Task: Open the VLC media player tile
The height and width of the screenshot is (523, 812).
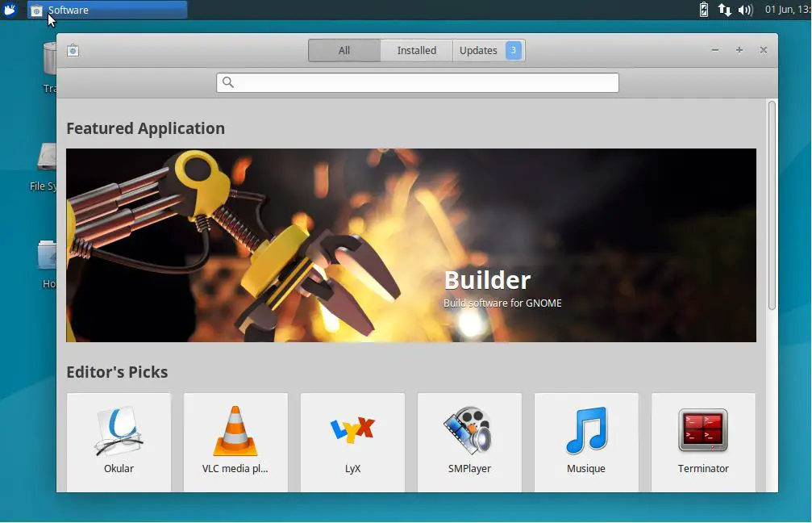Action: (235, 442)
